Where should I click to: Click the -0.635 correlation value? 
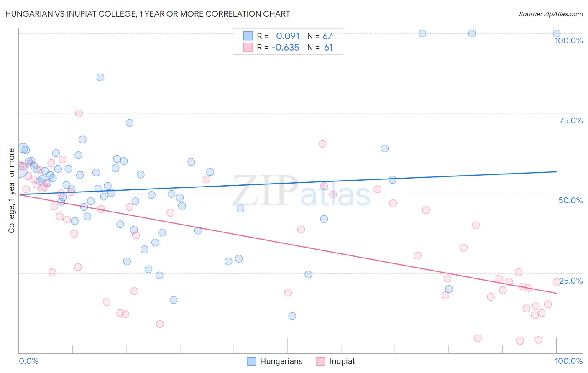pyautogui.click(x=285, y=47)
